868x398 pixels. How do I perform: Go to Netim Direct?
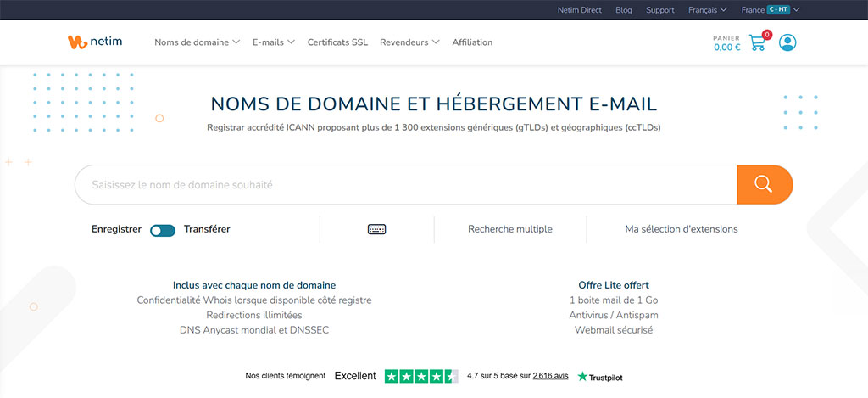tap(580, 10)
